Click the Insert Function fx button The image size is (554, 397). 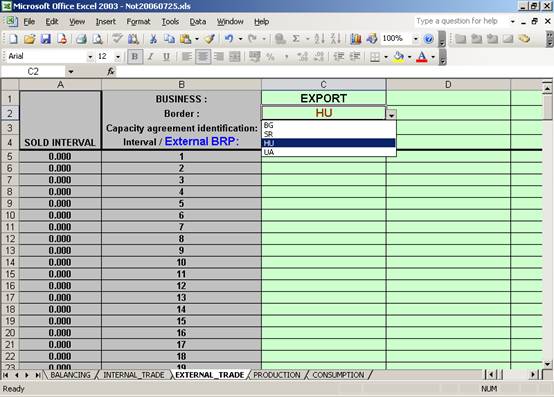[x=111, y=72]
